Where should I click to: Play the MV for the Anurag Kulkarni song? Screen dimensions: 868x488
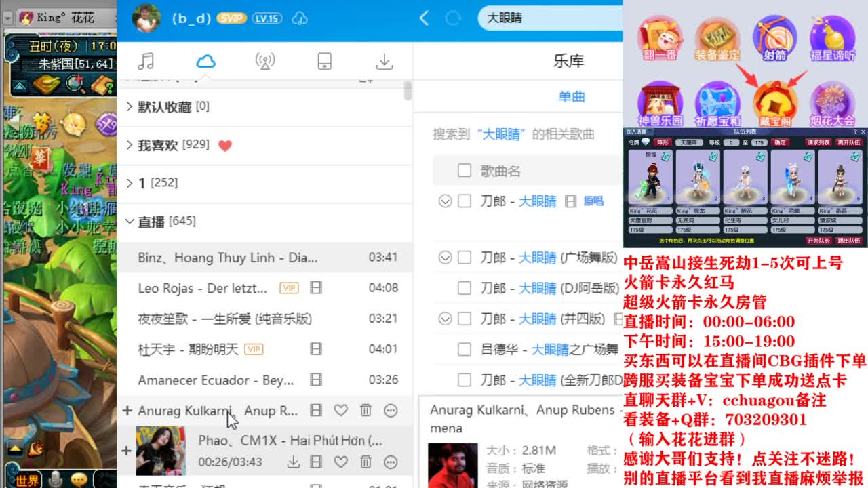click(x=316, y=410)
